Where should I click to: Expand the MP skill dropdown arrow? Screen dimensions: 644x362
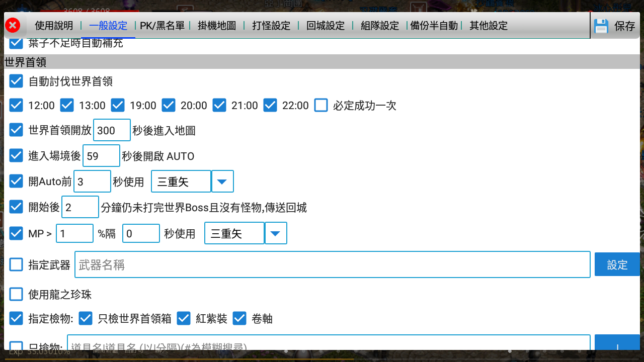pos(276,233)
